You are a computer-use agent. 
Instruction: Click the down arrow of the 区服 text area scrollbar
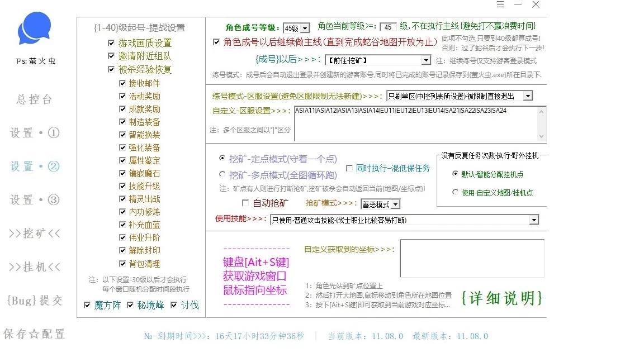[x=541, y=136]
